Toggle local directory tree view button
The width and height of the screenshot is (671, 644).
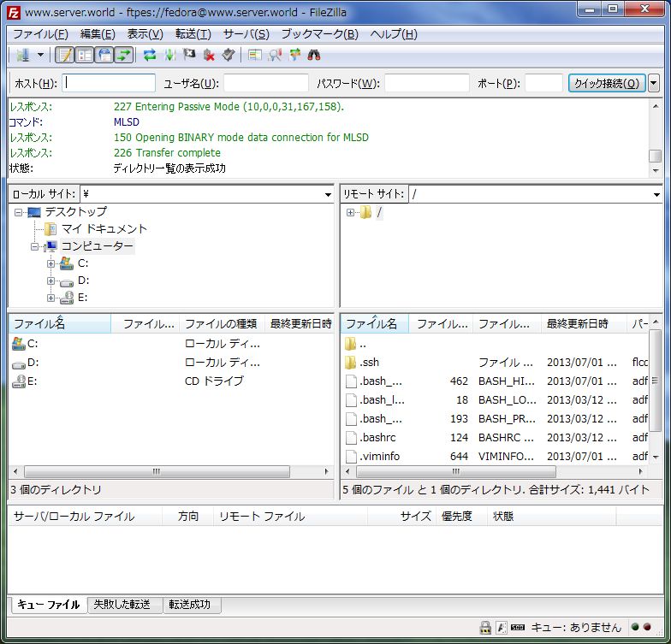point(84,55)
